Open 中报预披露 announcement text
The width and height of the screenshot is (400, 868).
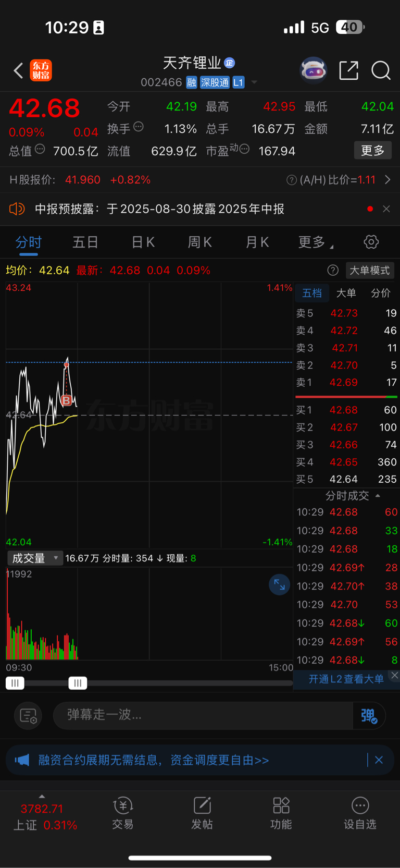(x=159, y=209)
